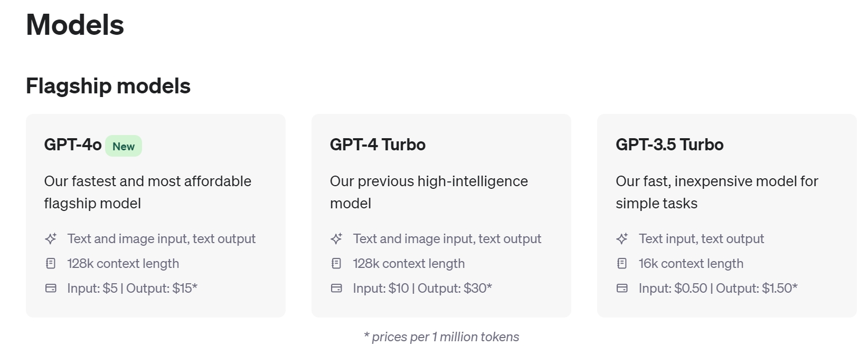Click GPT-3.5 Turbo's Text input, text output line

701,239
